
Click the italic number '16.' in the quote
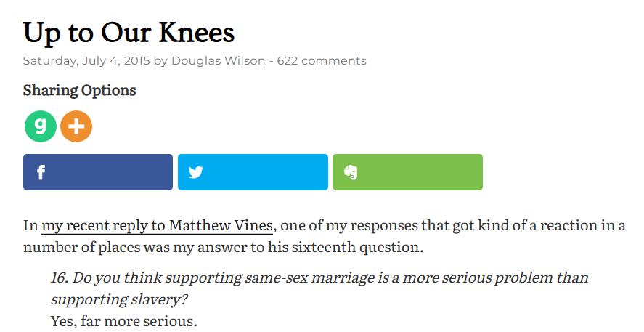(x=60, y=278)
